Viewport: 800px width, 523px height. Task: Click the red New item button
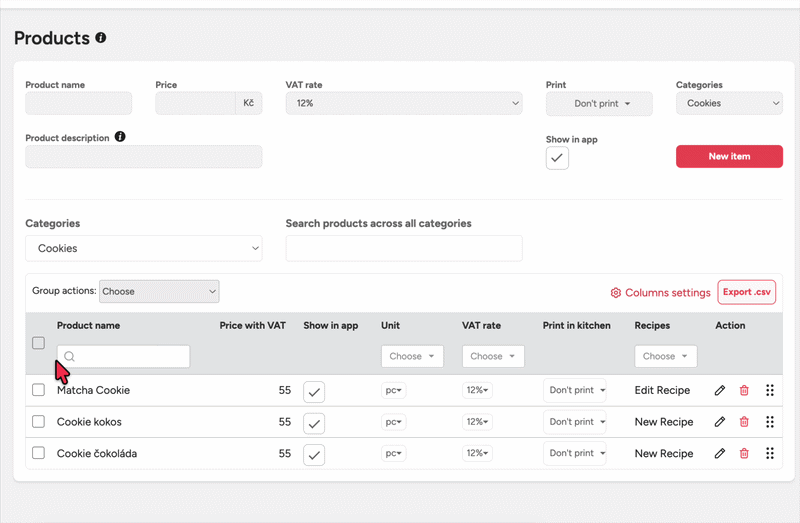[x=729, y=157]
